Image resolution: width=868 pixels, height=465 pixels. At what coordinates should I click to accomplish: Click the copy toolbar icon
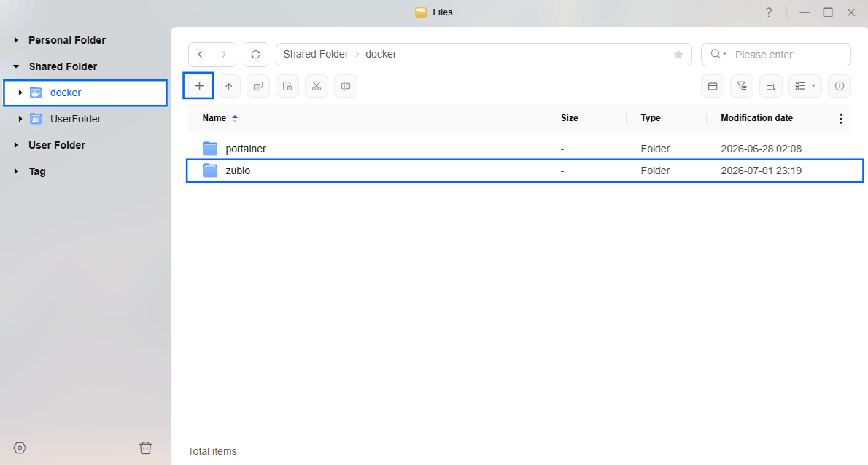click(x=258, y=86)
